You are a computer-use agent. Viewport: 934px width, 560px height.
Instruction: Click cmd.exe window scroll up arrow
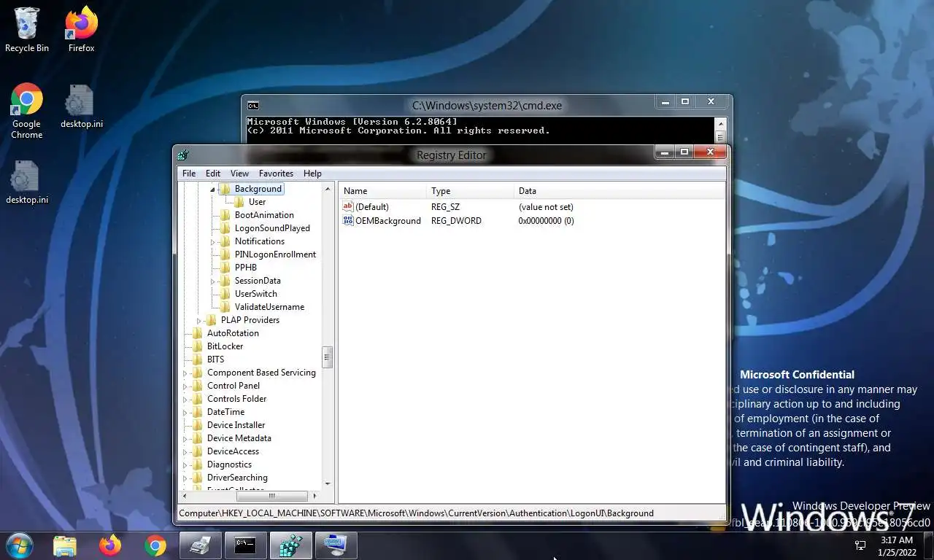point(721,123)
